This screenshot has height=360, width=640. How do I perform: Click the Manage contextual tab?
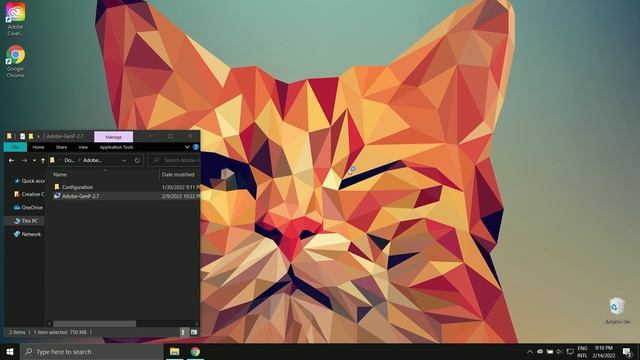113,137
